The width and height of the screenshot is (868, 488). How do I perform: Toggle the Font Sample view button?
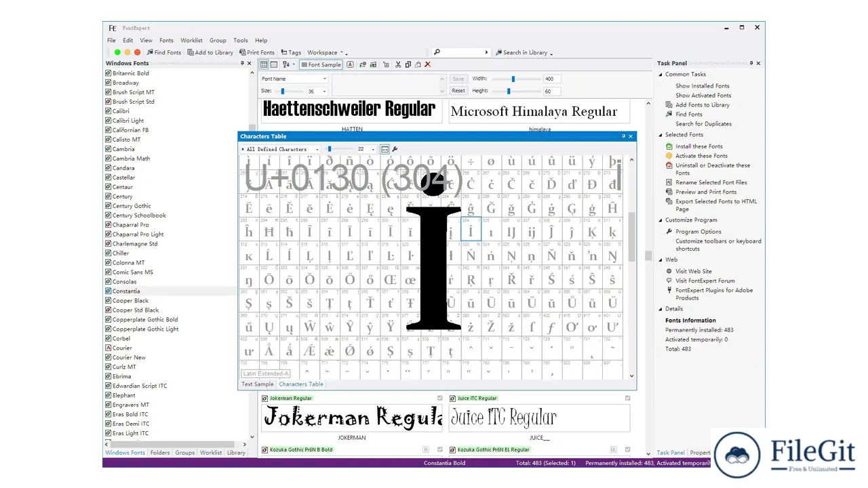[x=321, y=64]
